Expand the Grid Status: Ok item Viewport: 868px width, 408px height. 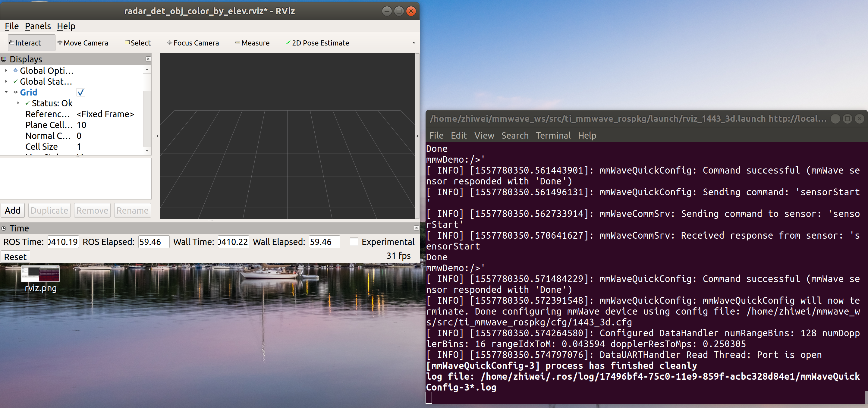18,103
